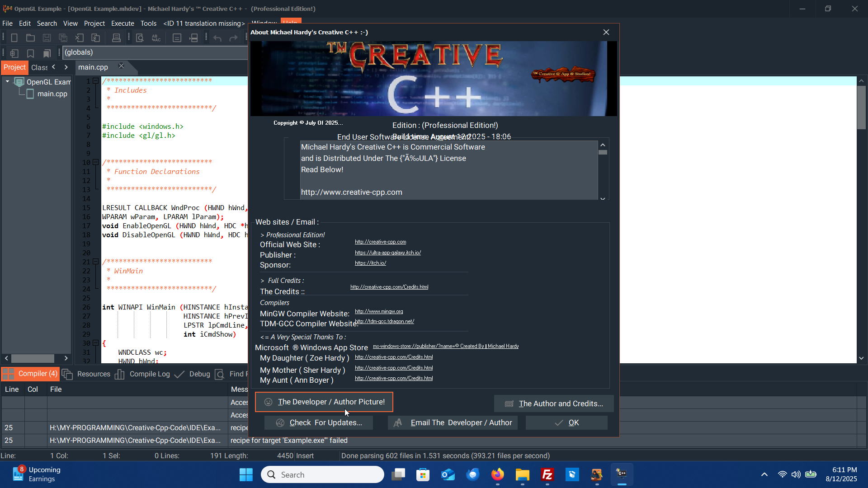The image size is (868, 488).
Task: Click the Find (magnifier) toolbar icon
Action: point(140,38)
